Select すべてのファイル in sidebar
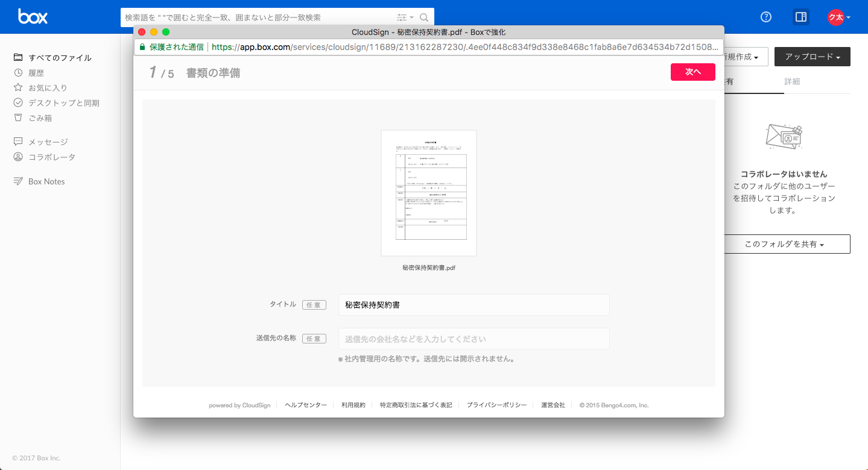The image size is (868, 470). [x=60, y=58]
